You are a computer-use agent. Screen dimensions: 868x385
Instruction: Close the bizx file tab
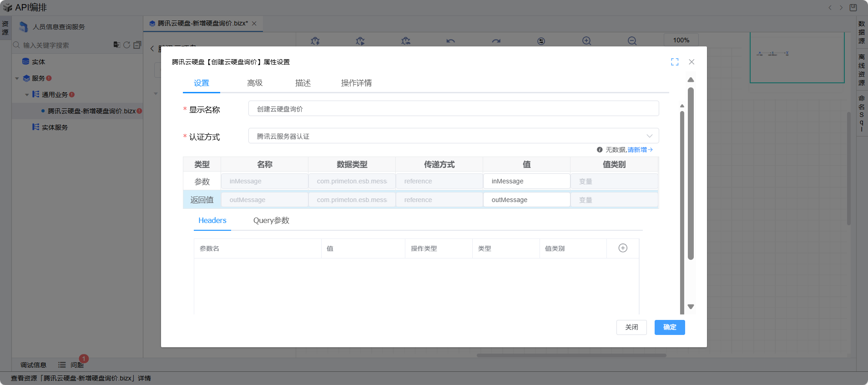[254, 24]
